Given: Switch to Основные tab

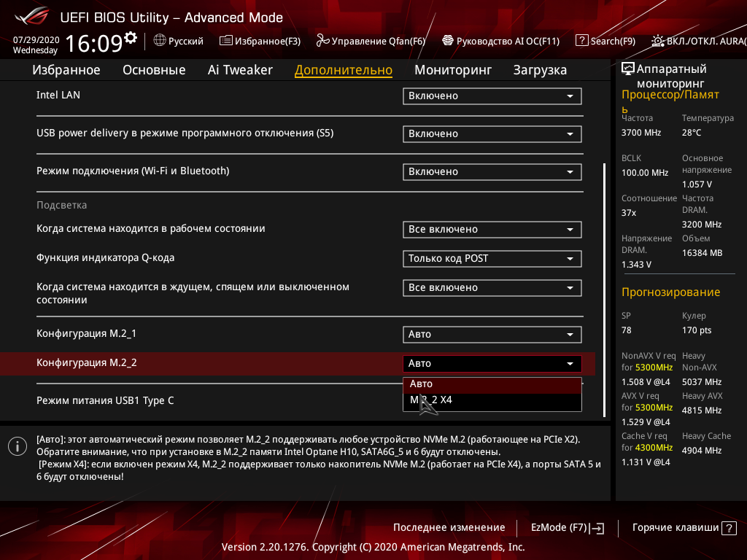Looking at the screenshot, I should click(154, 70).
